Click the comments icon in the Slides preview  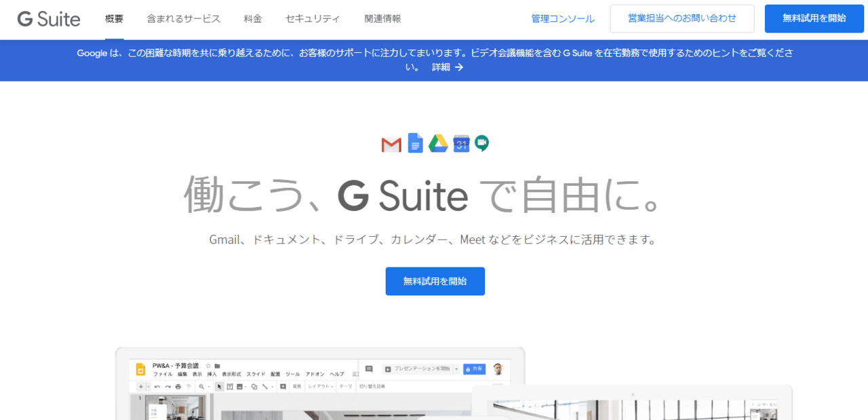(369, 368)
